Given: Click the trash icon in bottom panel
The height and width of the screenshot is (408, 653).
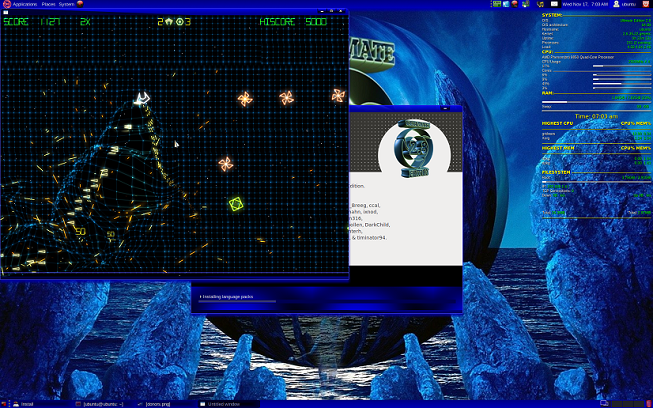Looking at the screenshot, I should pyautogui.click(x=648, y=404).
